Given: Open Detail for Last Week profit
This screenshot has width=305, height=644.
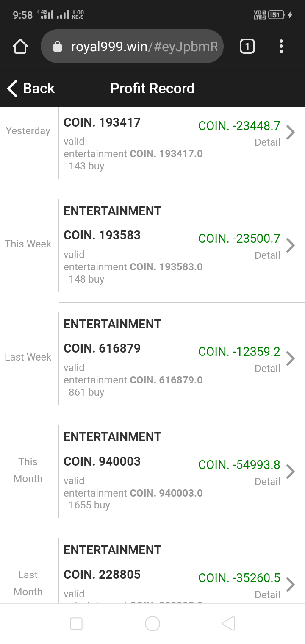Looking at the screenshot, I should click(267, 369).
